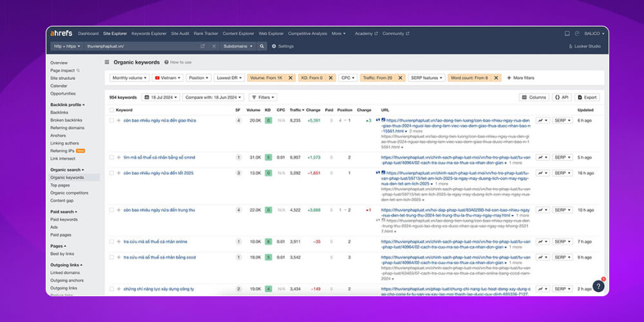Image resolution: width=644 pixels, height=322 pixels.
Task: Toggle the sidebar hamburger menu icon
Action: (107, 62)
